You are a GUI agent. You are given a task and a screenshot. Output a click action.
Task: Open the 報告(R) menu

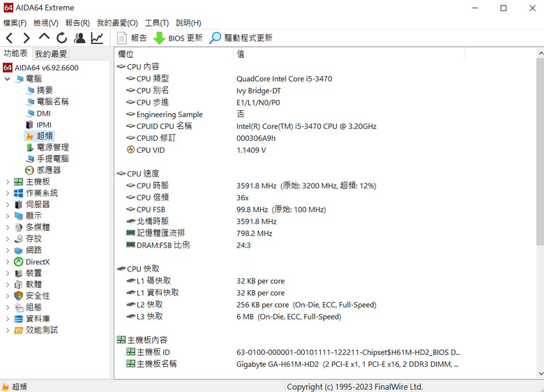pyautogui.click(x=77, y=23)
